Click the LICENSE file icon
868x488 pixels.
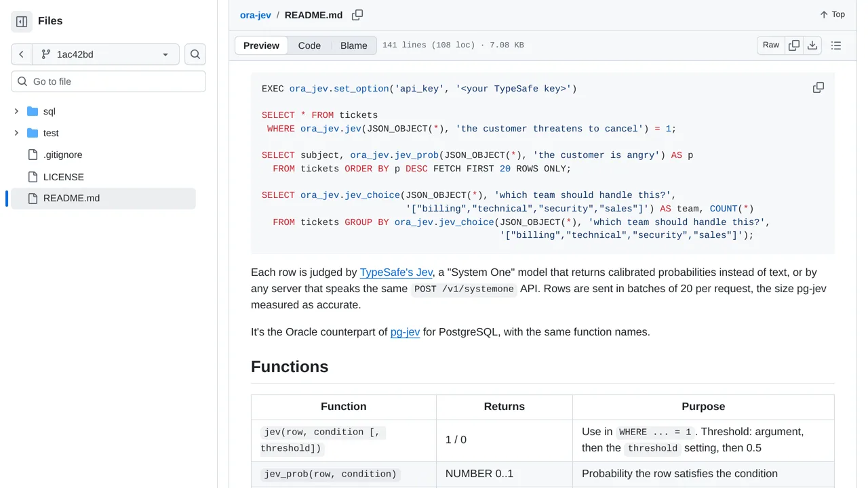33,177
